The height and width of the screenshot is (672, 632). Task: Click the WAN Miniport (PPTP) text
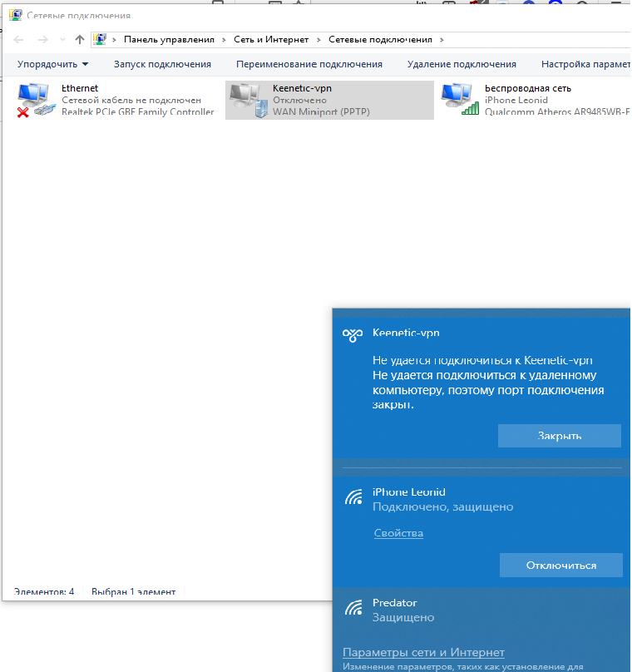click(x=321, y=111)
